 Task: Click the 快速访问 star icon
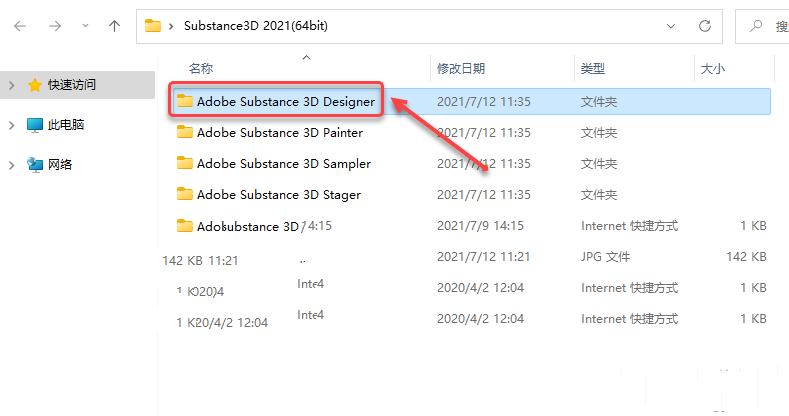tap(35, 85)
